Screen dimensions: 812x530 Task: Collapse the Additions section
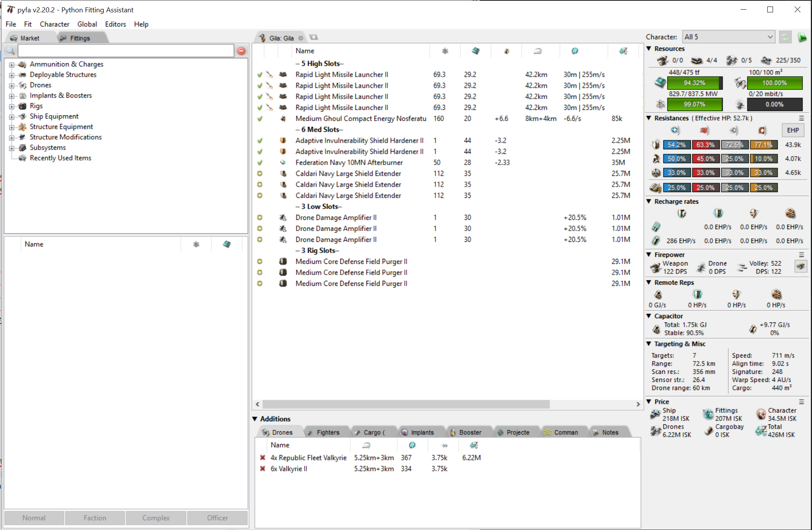(x=255, y=419)
